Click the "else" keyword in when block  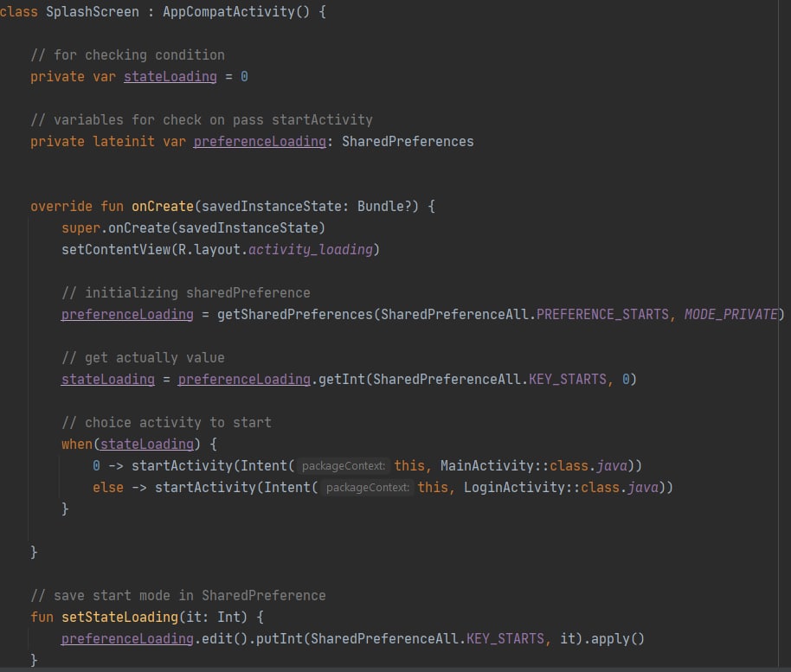coord(108,488)
